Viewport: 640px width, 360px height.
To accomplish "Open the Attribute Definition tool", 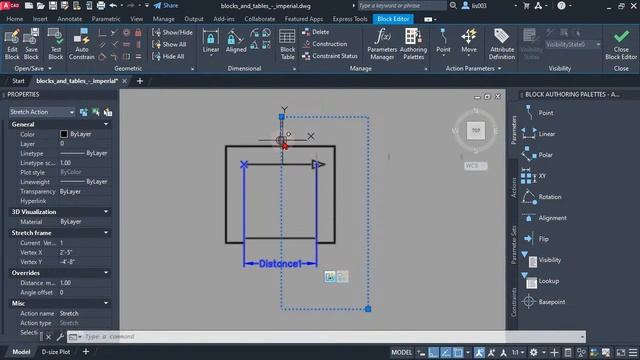I will click(502, 44).
